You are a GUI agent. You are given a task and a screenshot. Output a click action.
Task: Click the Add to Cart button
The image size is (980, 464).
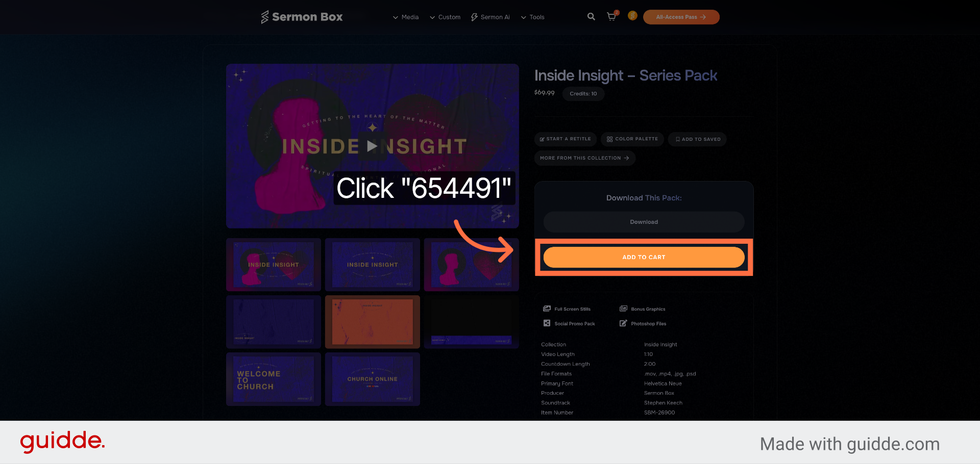pyautogui.click(x=644, y=257)
